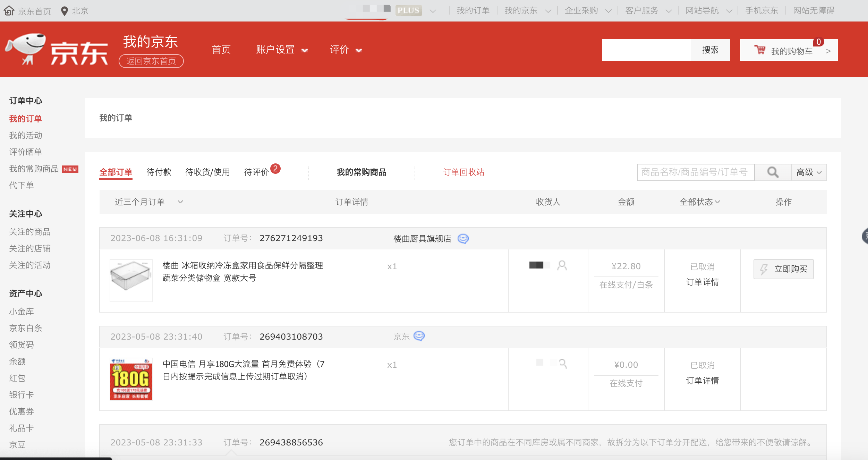
Task: Select 红包 in the sidebar
Action: click(x=17, y=378)
